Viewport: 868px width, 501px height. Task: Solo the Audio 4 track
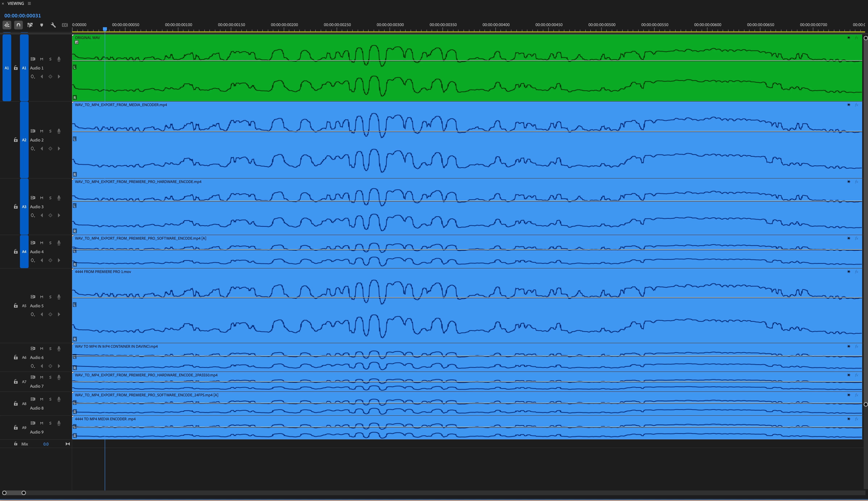pos(50,243)
